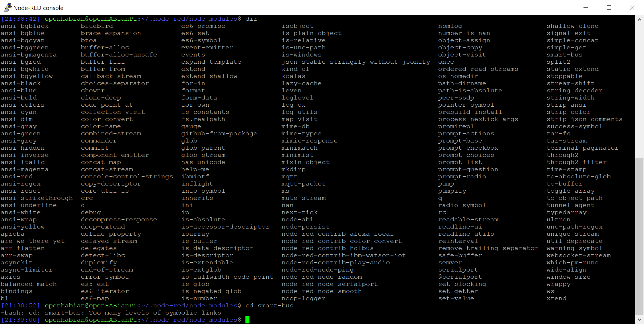This screenshot has width=644, height=324.
Task: Click the timestamp [21:39:00] text
Action: click(20, 320)
